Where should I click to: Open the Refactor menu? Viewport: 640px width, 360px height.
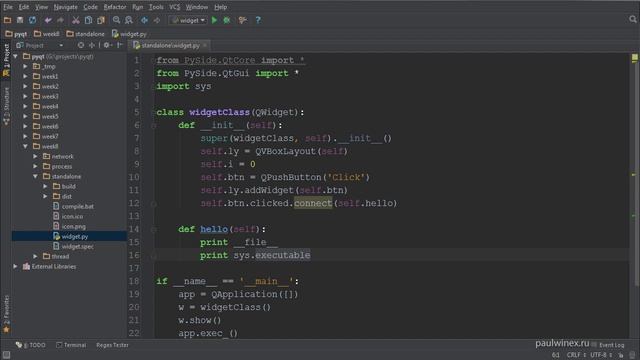[x=115, y=7]
